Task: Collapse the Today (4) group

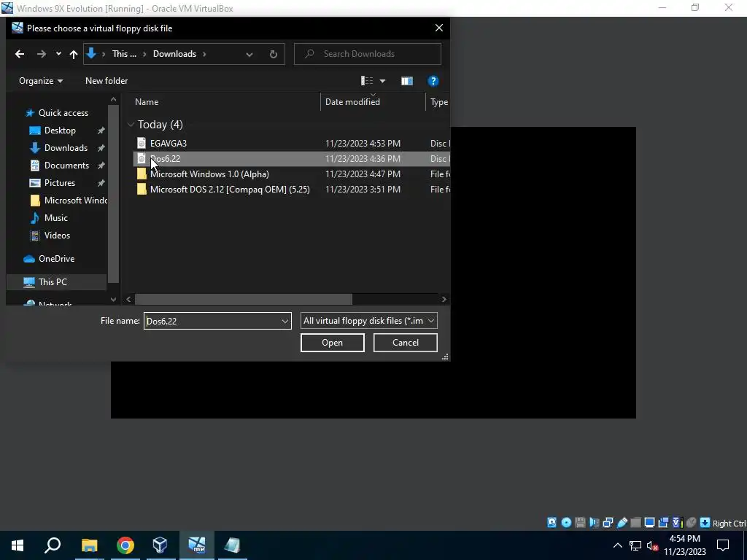Action: (x=131, y=125)
